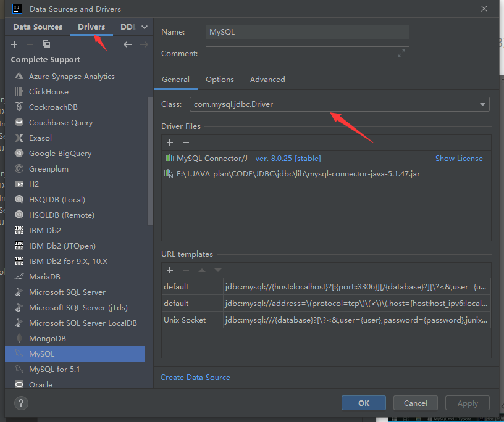Viewport: 504px width, 422px height.
Task: Add a new driver with plus icon
Action: (14, 44)
